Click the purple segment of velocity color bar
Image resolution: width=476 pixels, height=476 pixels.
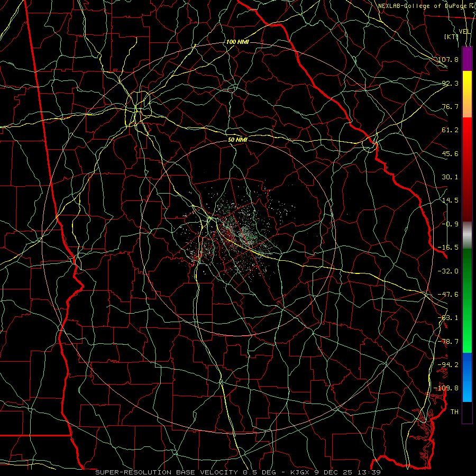[467, 59]
